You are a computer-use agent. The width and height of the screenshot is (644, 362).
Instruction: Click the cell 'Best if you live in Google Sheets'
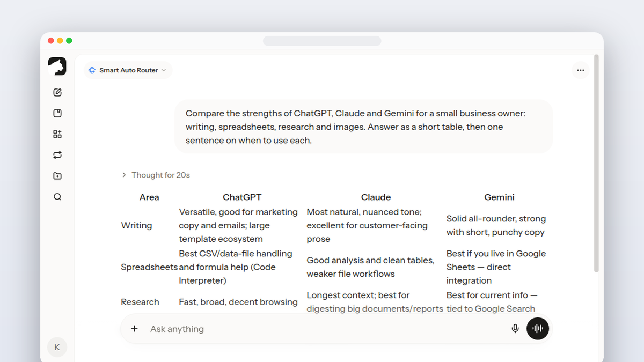tap(496, 267)
